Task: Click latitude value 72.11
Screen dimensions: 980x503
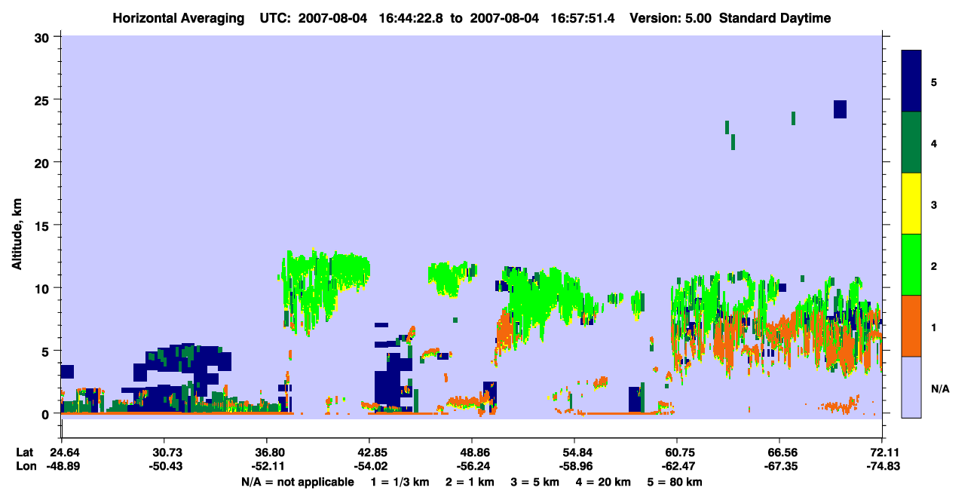Action: [x=883, y=452]
